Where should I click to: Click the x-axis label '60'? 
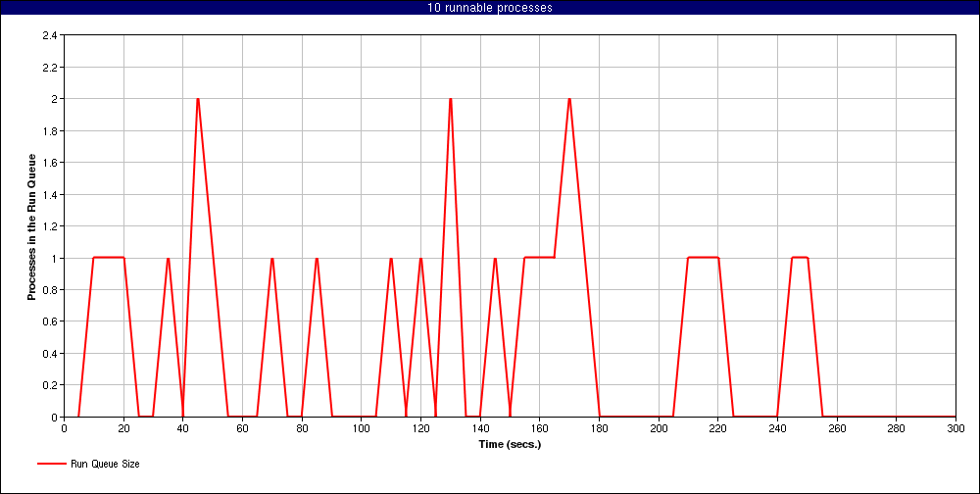click(242, 428)
